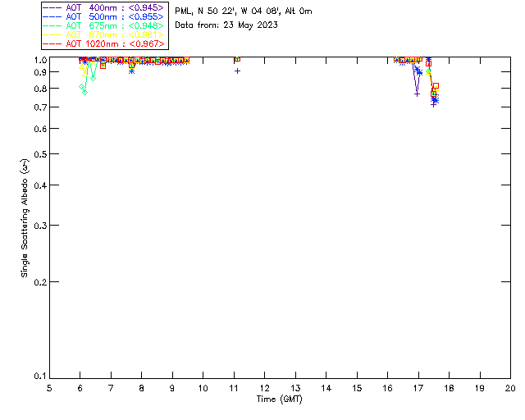Click the 0.7 y-axis tick label
This screenshot has height=420, width=525.
[x=40, y=107]
